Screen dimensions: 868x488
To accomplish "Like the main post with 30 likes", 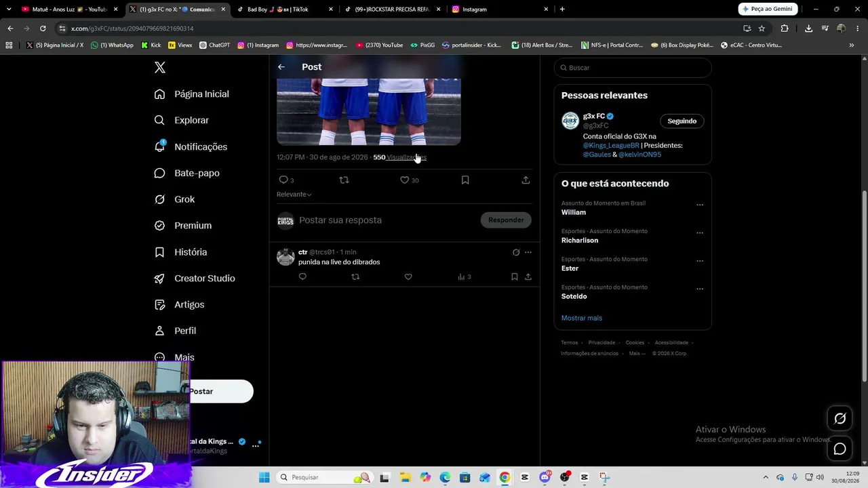I will (x=404, y=180).
